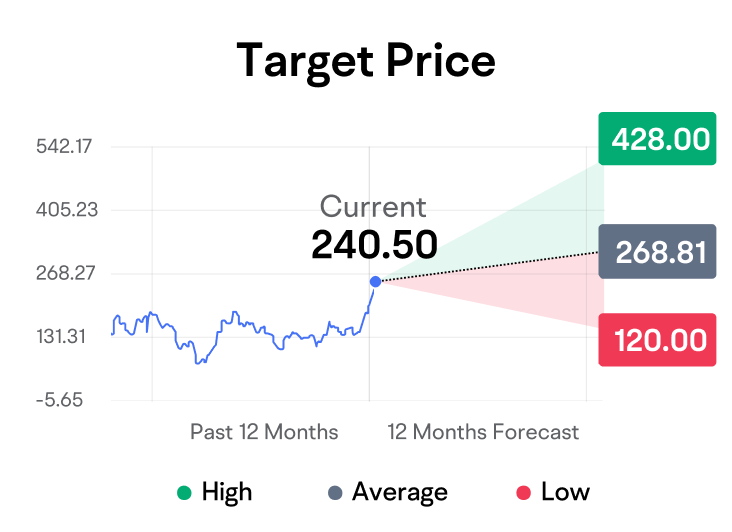This screenshot has width=732, height=532.
Task: Click the green High legend dot
Action: 183,492
